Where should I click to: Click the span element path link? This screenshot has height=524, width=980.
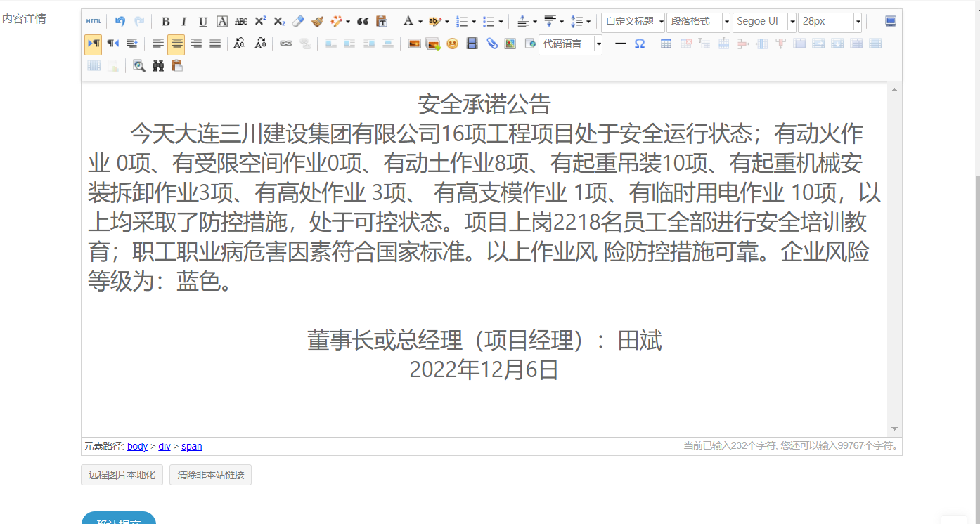tap(191, 446)
